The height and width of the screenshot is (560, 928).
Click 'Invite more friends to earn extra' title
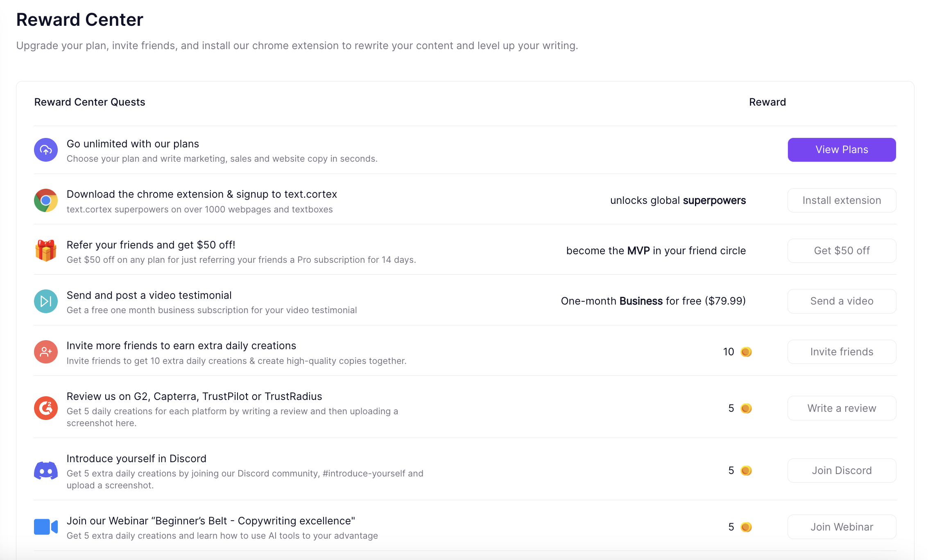pyautogui.click(x=181, y=345)
